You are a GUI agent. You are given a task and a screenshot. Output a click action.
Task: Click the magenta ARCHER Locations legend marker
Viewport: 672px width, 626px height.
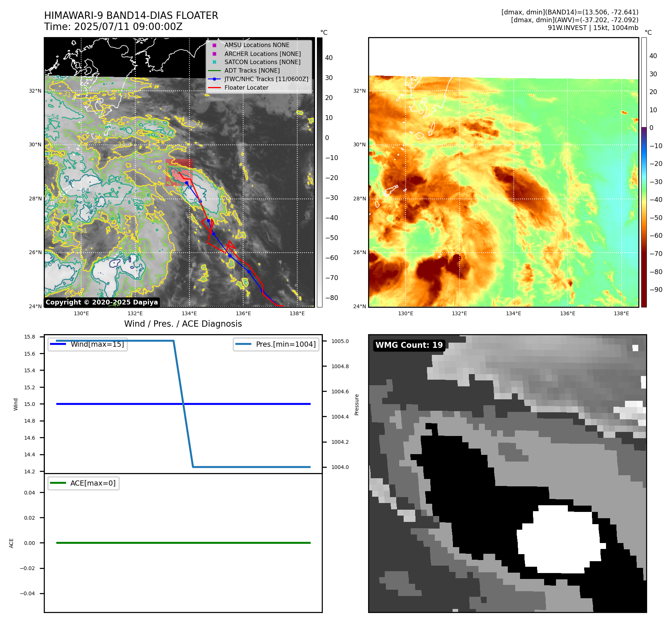pyautogui.click(x=214, y=54)
